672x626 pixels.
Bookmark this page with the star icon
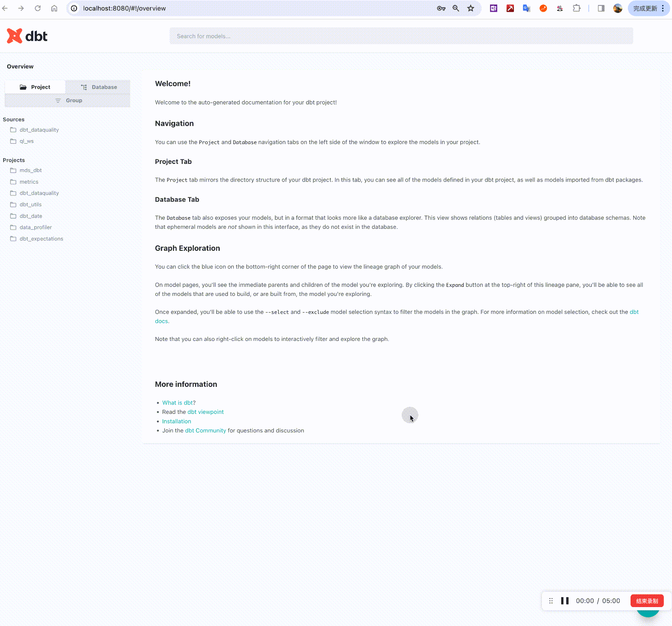471,8
